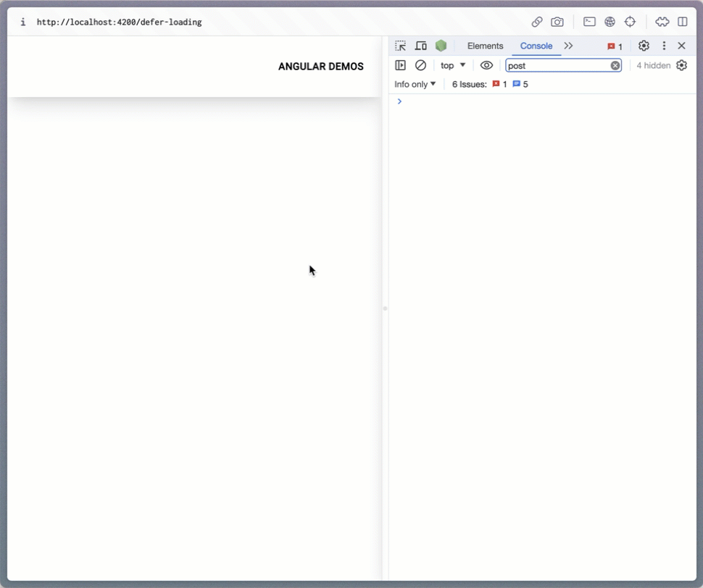Show more DevTools tabs with the chevrons

pos(568,46)
